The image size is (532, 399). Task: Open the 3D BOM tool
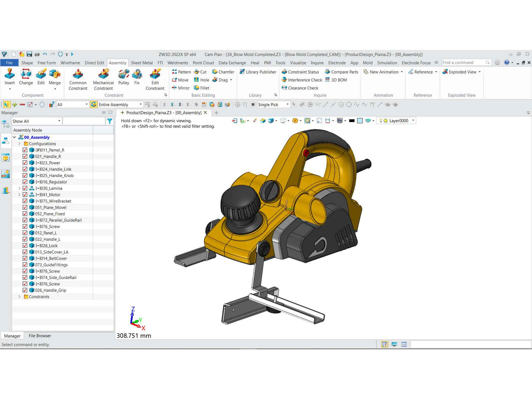(x=336, y=80)
